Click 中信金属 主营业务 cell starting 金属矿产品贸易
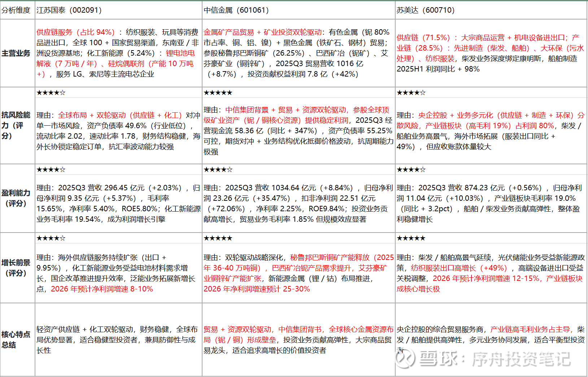 click(298, 53)
